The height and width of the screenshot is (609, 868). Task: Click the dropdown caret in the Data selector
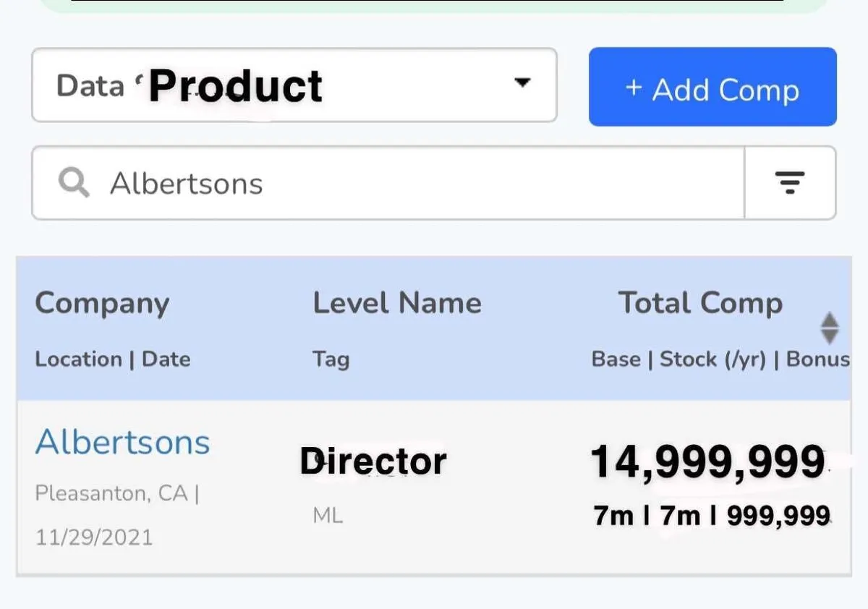coord(522,83)
